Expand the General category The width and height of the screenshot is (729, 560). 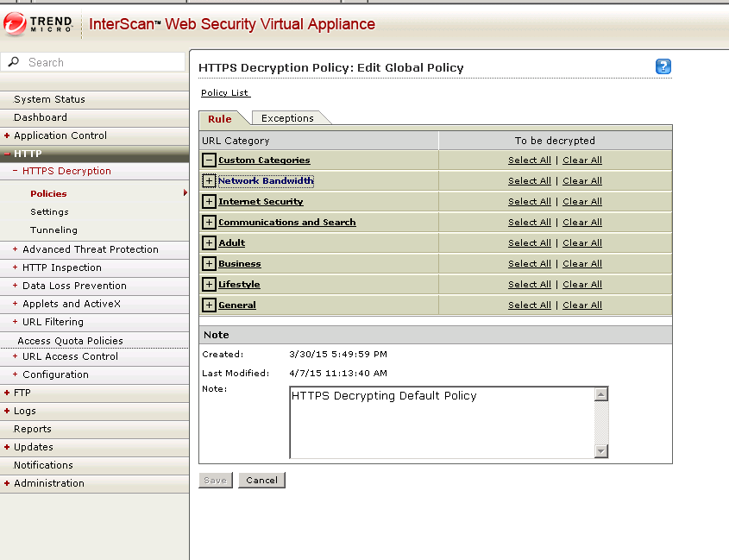[x=210, y=305]
